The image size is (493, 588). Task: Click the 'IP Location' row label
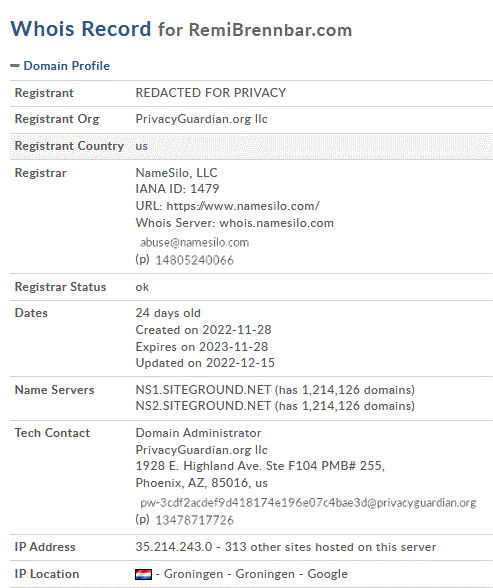[x=47, y=574]
